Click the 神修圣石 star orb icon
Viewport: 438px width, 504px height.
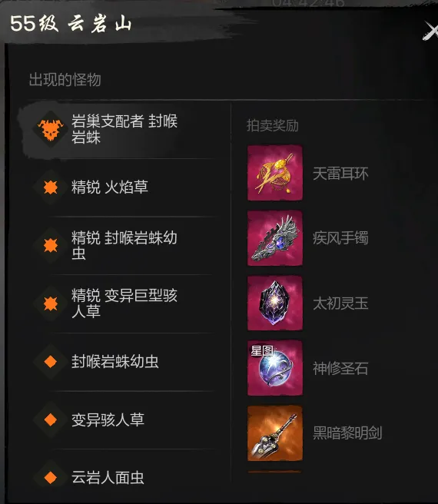[275, 368]
